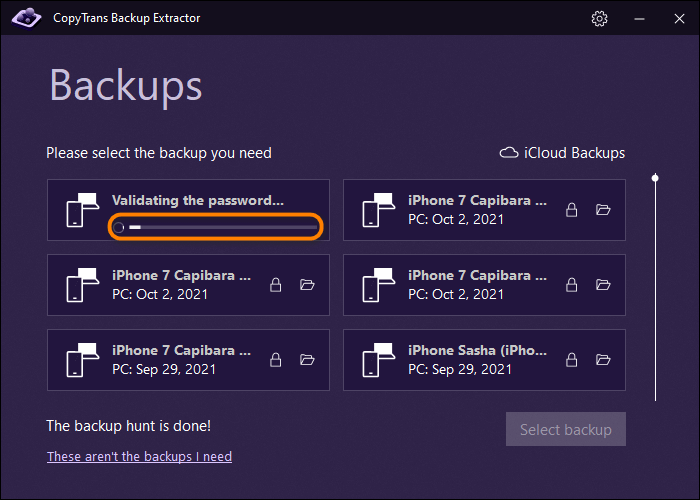
Task: Select 'iPhone Sasha (iPho...' backup title
Action: click(477, 350)
